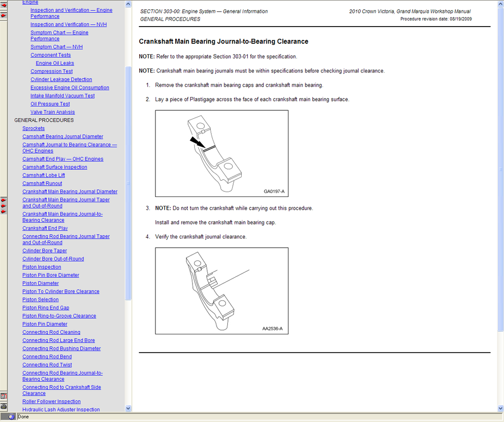Click the content pane's scroll-down arrow
The height and width of the screenshot is (422, 504).
(501, 408)
